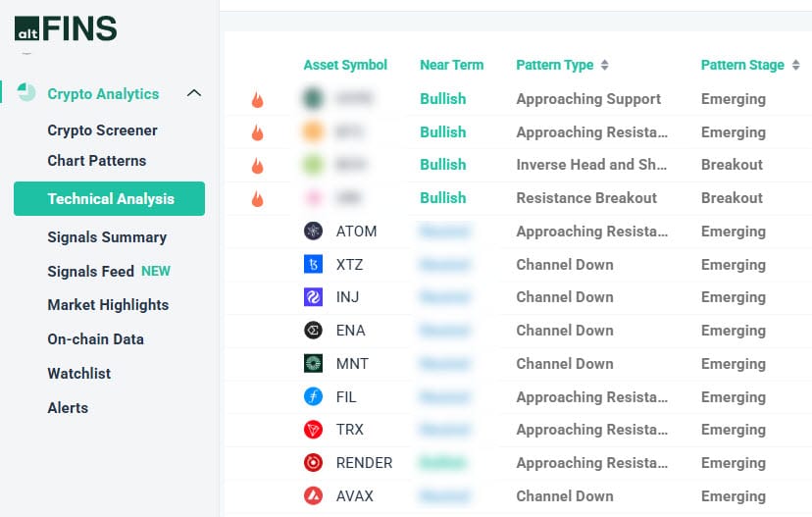Click Asset Symbol column header
This screenshot has height=517, width=812.
click(x=345, y=65)
